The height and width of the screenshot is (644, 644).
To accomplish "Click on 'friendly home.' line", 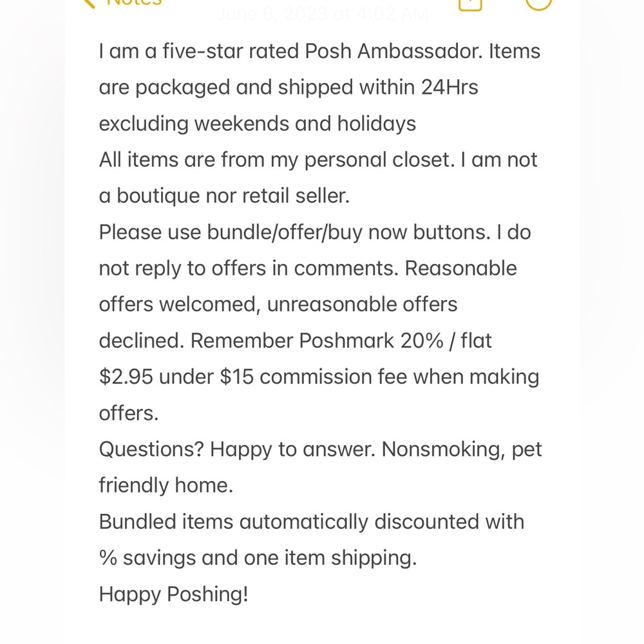I will pyautogui.click(x=166, y=485).
